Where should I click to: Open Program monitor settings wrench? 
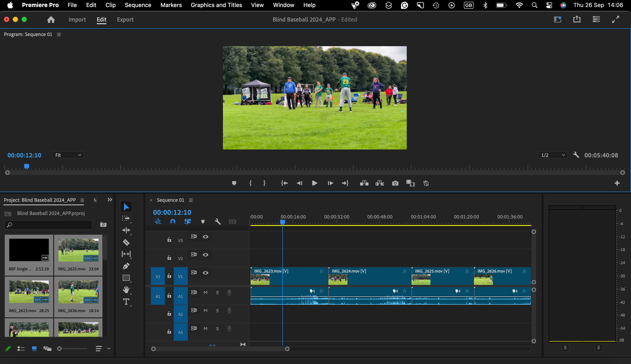[576, 155]
